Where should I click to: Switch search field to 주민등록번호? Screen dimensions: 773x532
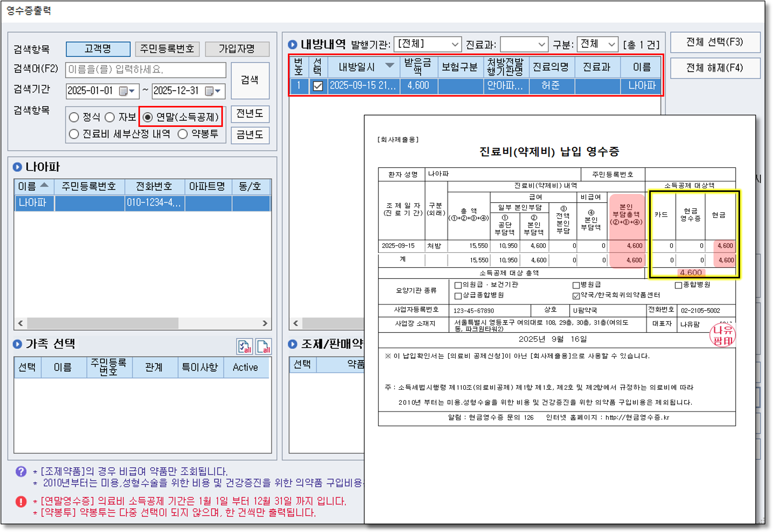(167, 49)
